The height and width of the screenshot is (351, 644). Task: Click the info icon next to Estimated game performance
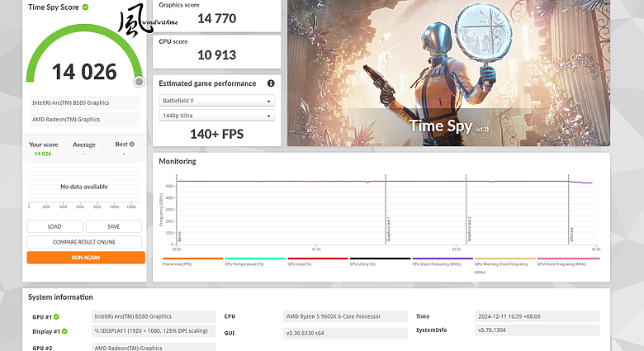[x=271, y=83]
